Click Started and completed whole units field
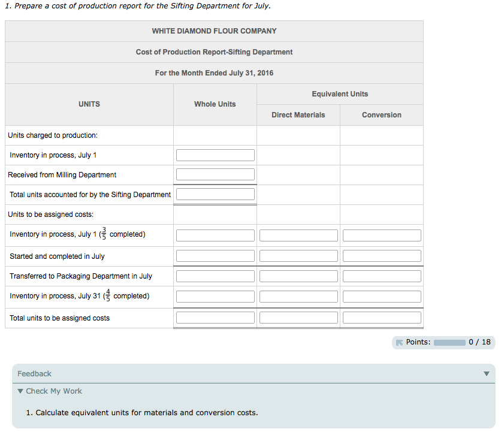The height and width of the screenshot is (432, 504). point(215,256)
